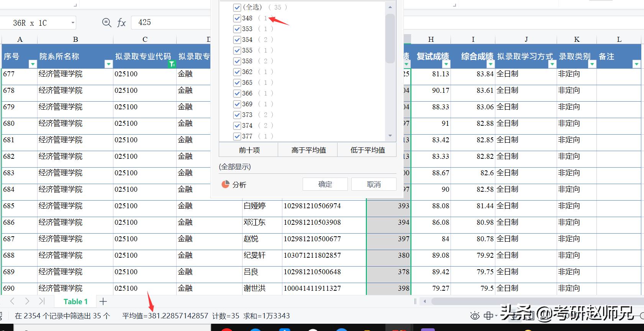
Task: Select column B header
Action: 75,39
